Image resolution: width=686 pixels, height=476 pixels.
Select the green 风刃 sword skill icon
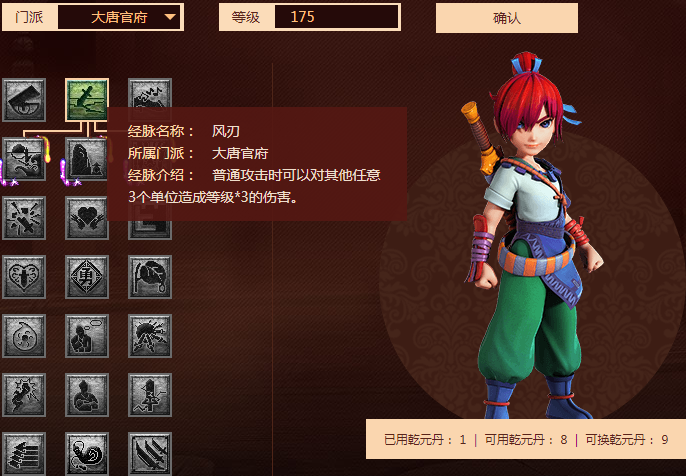(87, 100)
